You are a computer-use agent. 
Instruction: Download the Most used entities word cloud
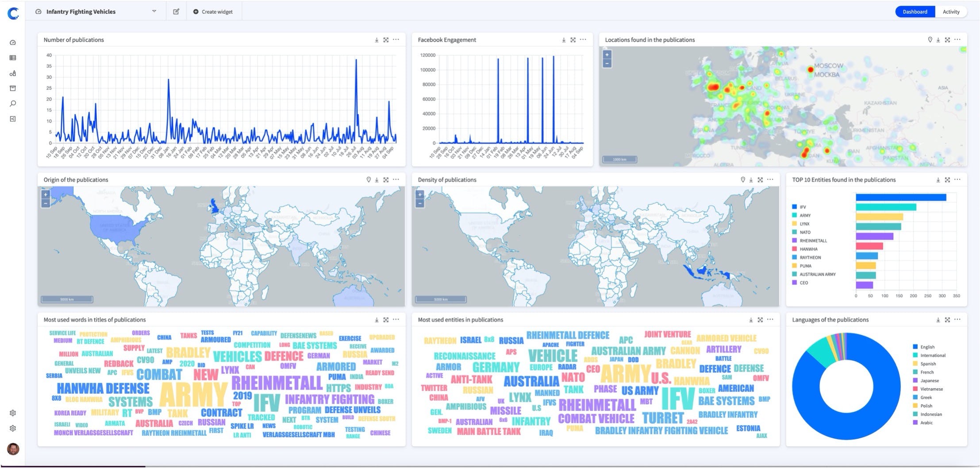coord(751,320)
